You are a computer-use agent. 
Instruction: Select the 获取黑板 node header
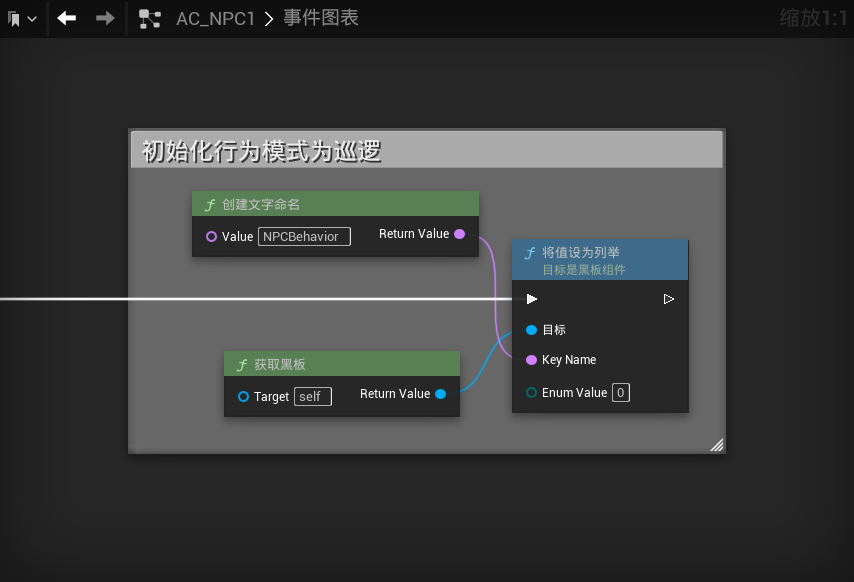pyautogui.click(x=342, y=364)
